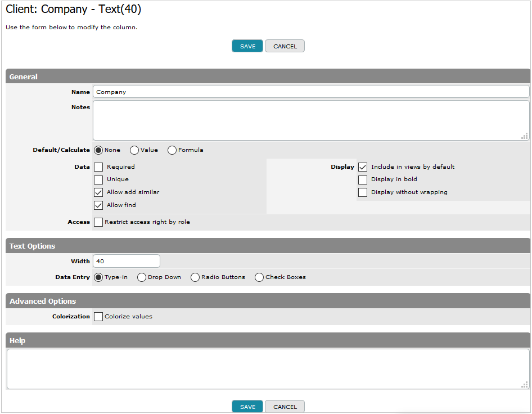
Task: Click the top CANCEL button
Action: (285, 46)
